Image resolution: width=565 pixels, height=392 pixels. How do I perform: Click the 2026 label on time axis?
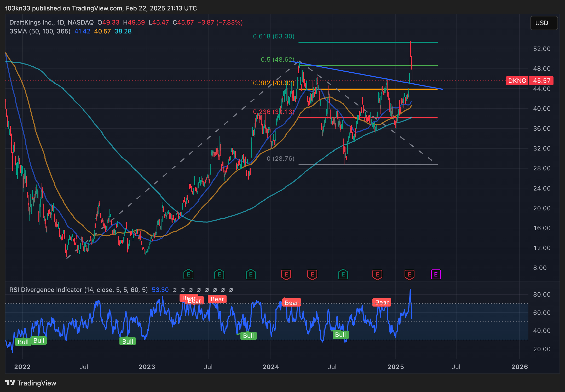pos(520,367)
